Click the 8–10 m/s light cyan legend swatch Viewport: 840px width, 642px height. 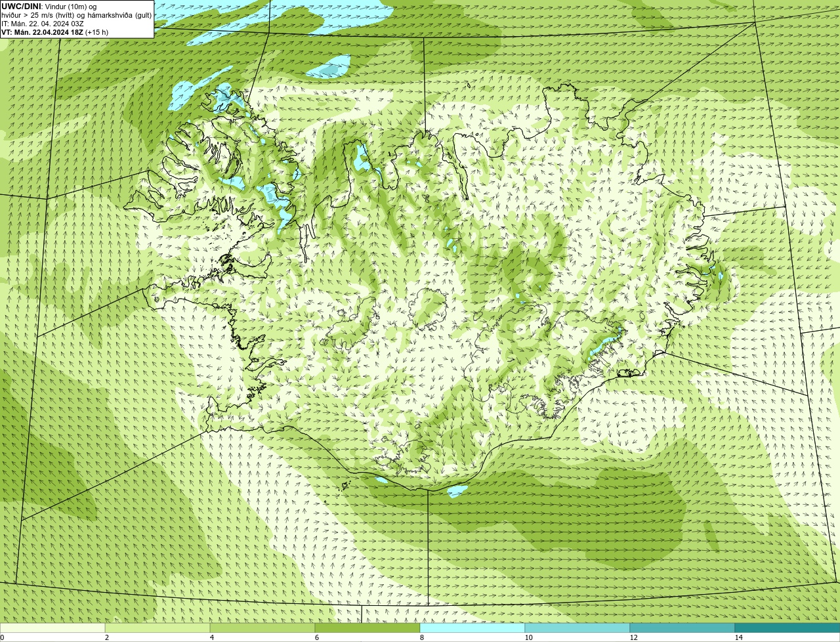[x=472, y=628]
